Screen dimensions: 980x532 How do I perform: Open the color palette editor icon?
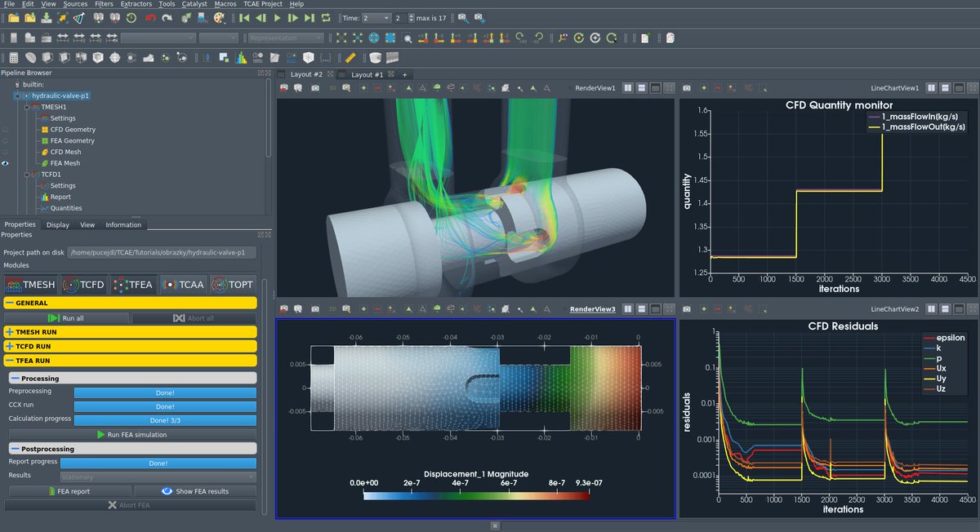(220, 17)
